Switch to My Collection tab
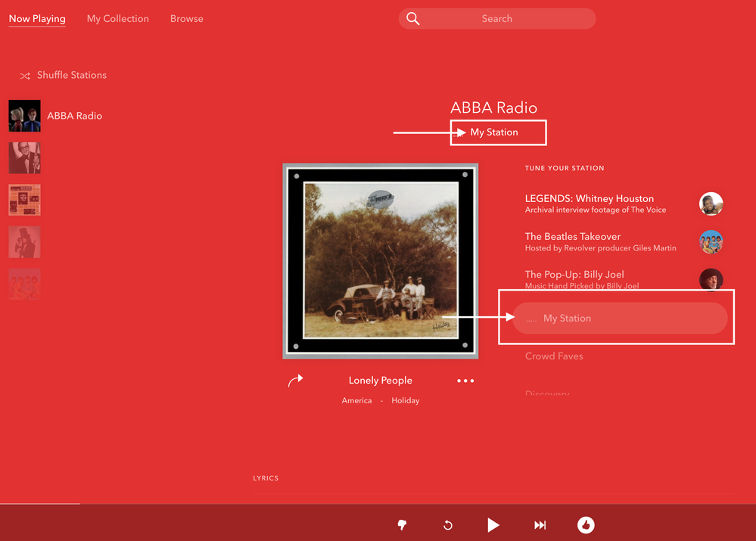This screenshot has height=541, width=756. (117, 19)
